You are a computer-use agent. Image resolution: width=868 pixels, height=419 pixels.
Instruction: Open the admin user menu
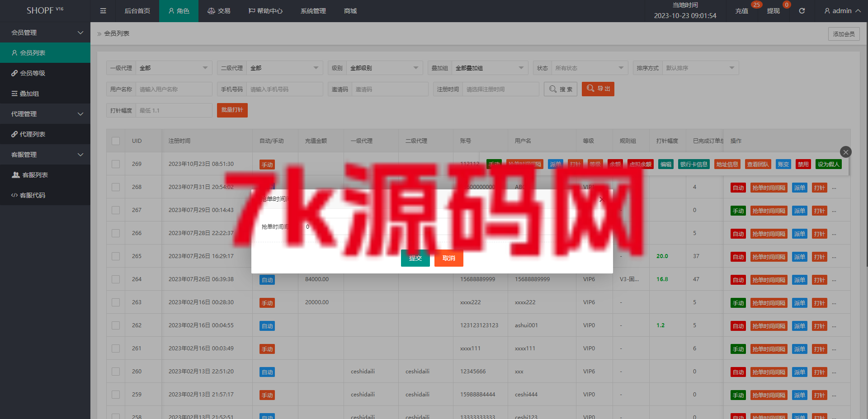point(842,11)
